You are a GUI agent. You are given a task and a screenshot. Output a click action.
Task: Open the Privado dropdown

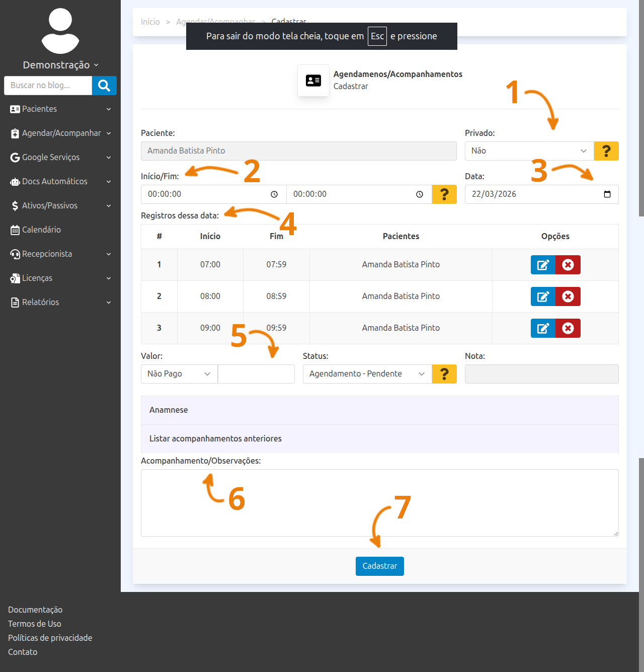point(529,151)
